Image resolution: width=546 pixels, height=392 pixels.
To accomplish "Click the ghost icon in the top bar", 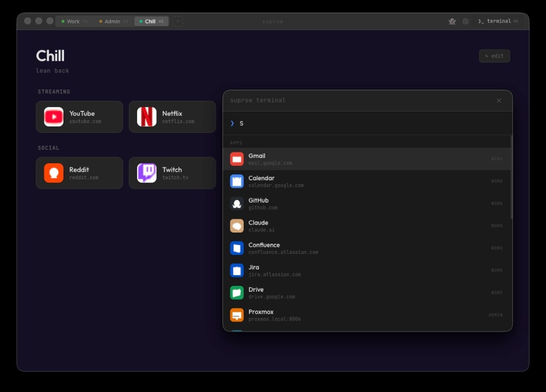I will pyautogui.click(x=452, y=21).
